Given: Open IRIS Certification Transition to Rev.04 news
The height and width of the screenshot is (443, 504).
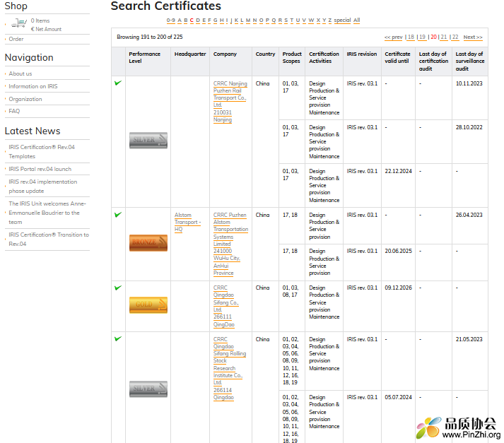Looking at the screenshot, I should click(x=49, y=240).
